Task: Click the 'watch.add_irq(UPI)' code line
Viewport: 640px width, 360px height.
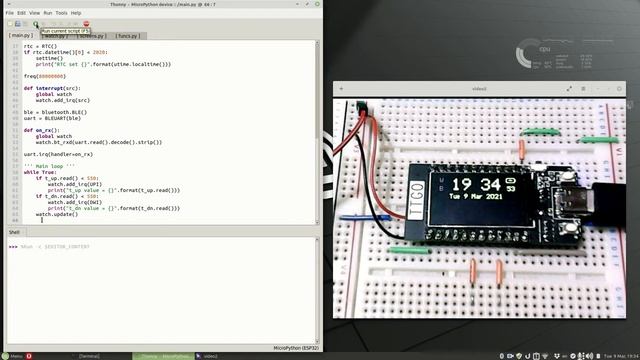Action: pyautogui.click(x=74, y=184)
